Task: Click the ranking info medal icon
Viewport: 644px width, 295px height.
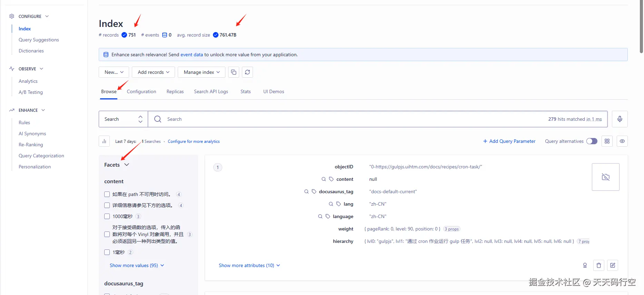Action: pyautogui.click(x=585, y=265)
